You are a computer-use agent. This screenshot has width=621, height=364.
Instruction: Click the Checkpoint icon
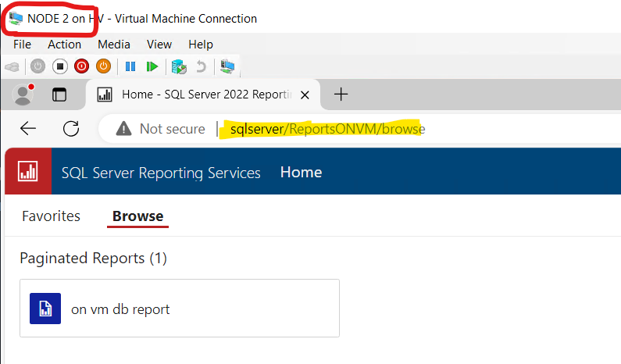click(x=179, y=66)
